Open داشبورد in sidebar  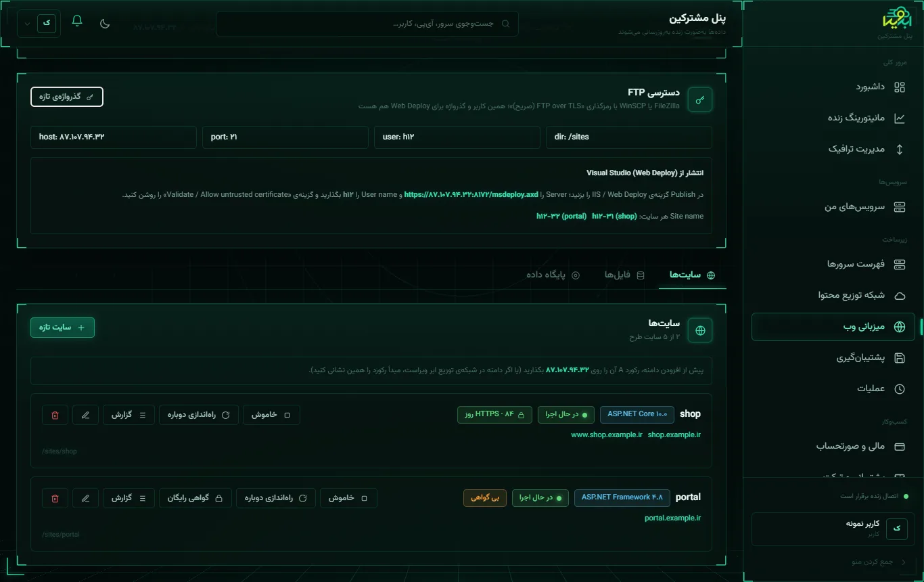pyautogui.click(x=833, y=87)
